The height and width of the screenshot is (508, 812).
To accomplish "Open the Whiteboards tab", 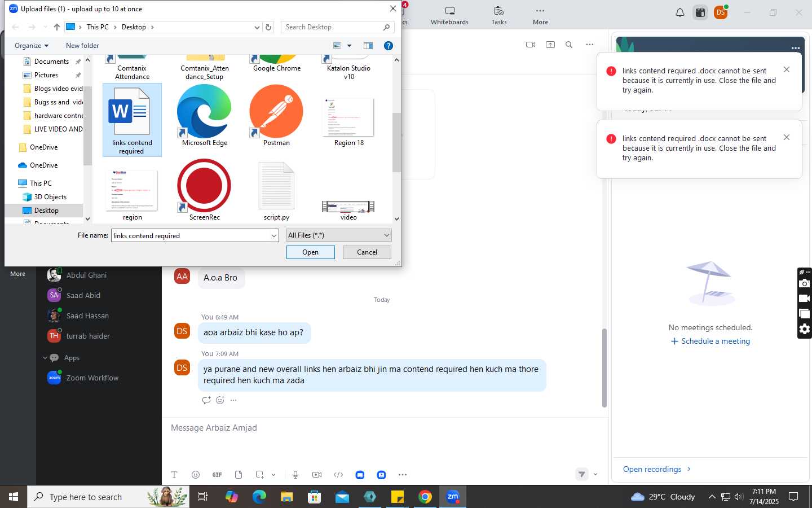I will click(449, 16).
